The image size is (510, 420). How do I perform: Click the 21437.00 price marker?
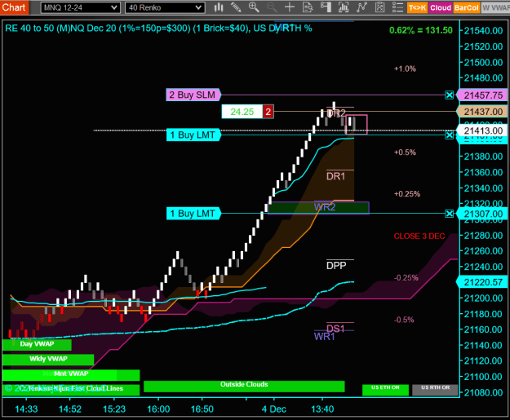(x=483, y=112)
